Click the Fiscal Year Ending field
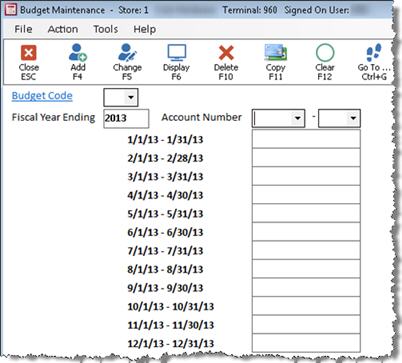The height and width of the screenshot is (363, 402). coord(126,118)
